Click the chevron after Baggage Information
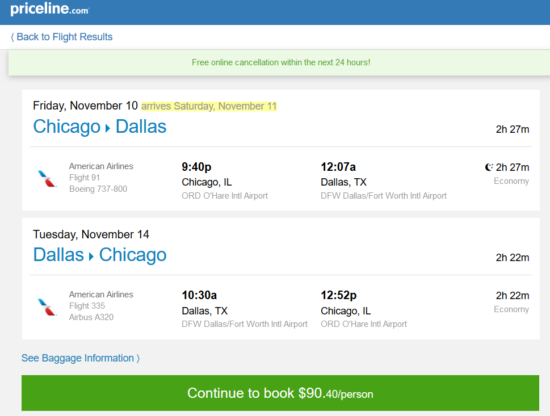This screenshot has height=416, width=550. (138, 358)
